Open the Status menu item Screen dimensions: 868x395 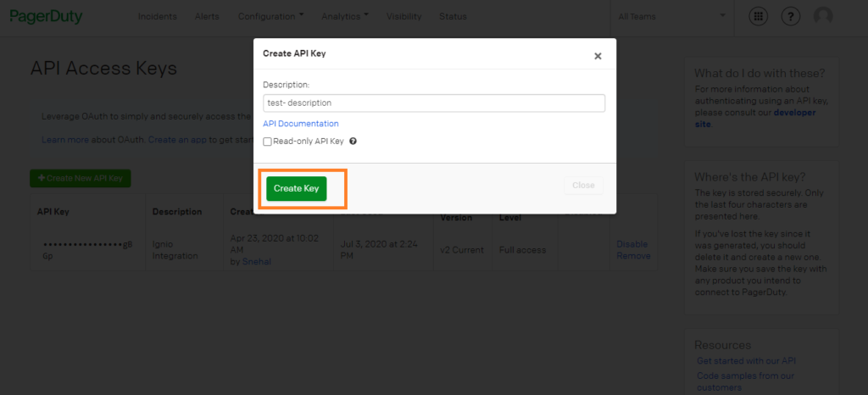pyautogui.click(x=453, y=16)
